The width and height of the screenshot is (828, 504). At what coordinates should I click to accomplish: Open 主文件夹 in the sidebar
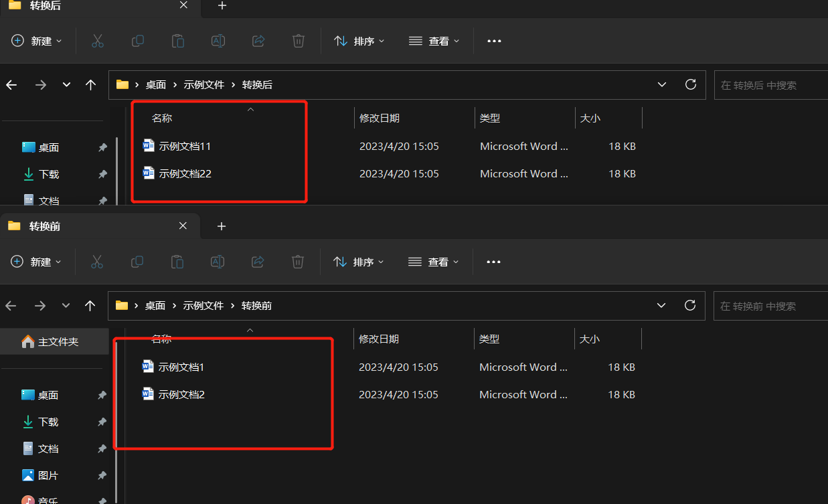point(58,342)
